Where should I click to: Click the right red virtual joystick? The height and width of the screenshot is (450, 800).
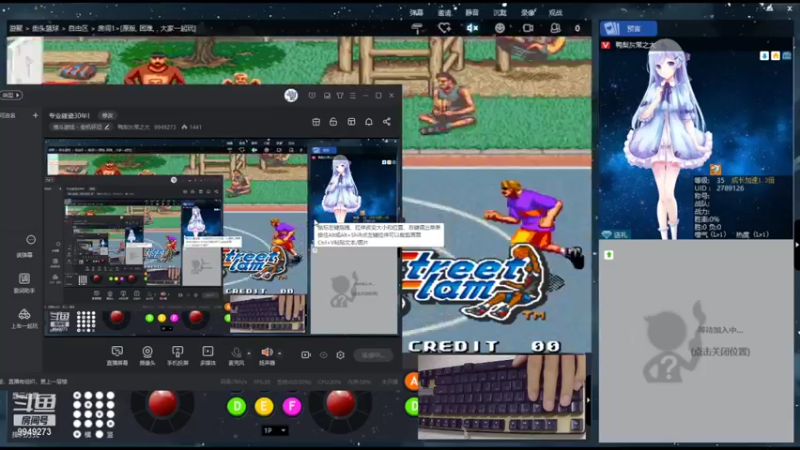pyautogui.click(x=340, y=404)
